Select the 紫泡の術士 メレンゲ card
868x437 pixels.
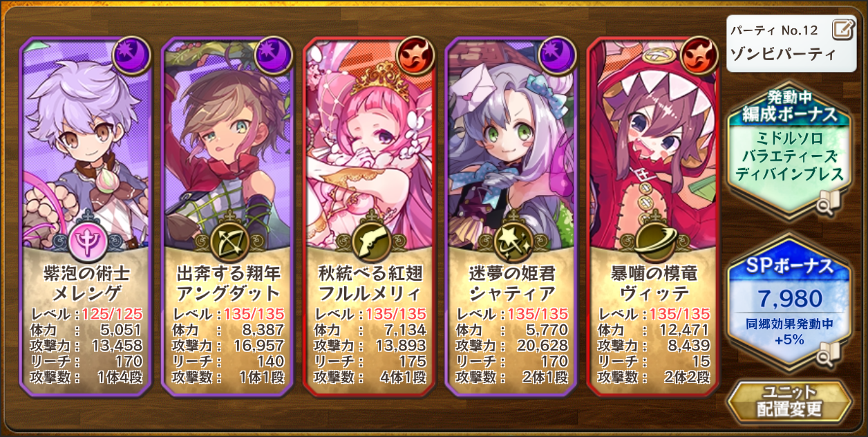click(x=86, y=216)
